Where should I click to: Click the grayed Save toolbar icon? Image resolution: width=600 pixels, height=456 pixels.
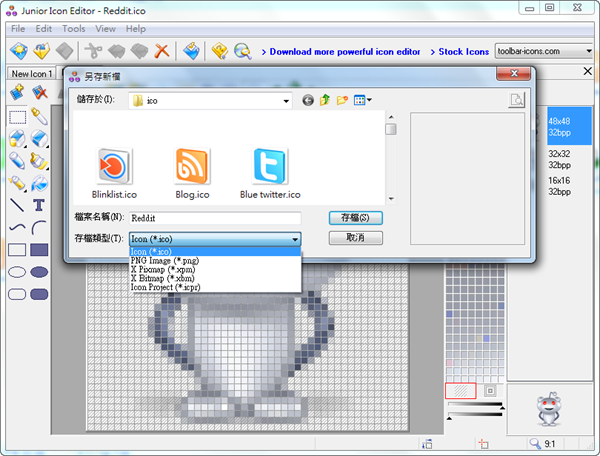coord(64,51)
